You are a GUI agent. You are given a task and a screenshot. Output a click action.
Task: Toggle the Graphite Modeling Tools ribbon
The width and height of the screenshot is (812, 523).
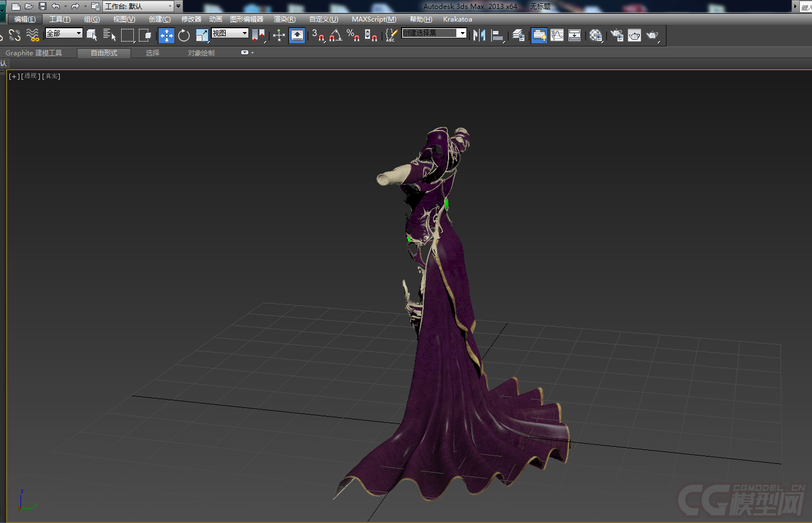(x=539, y=35)
